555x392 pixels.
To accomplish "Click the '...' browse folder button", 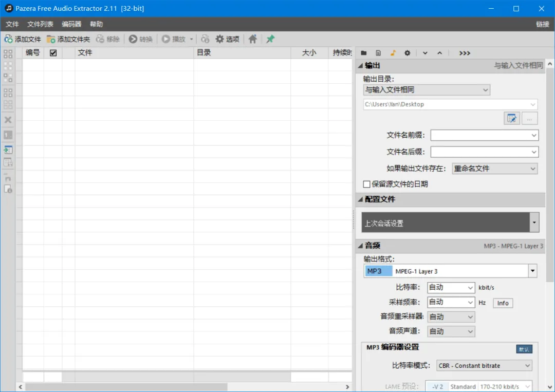I will [x=529, y=119].
